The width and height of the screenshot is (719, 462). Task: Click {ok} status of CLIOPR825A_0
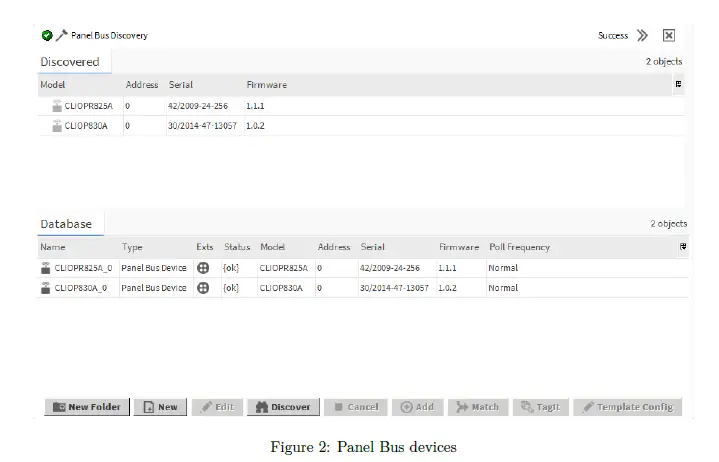(231, 268)
